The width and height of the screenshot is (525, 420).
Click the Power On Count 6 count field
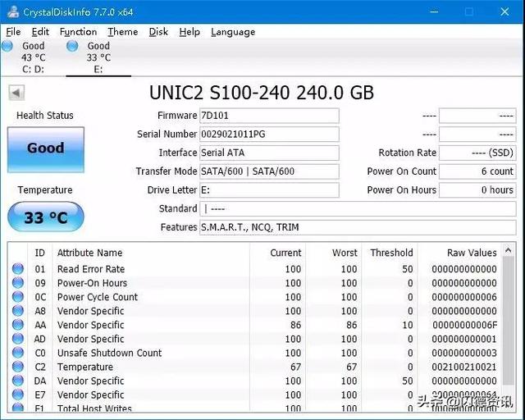(x=477, y=171)
